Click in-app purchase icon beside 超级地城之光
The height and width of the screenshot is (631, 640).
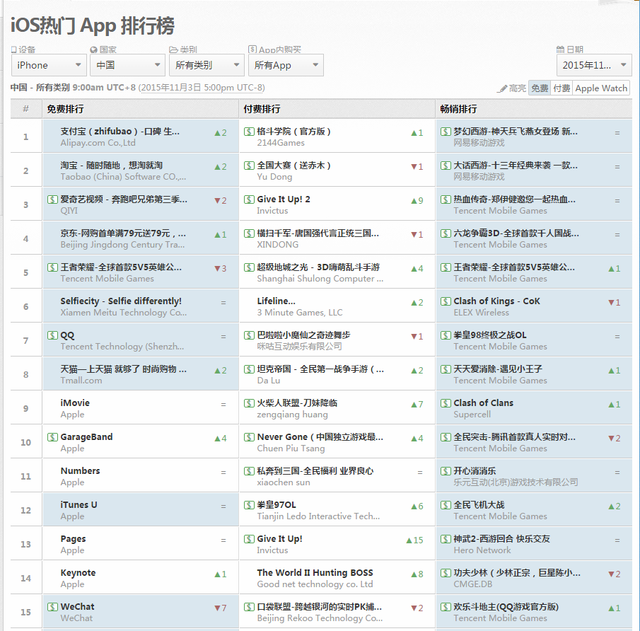coord(249,267)
